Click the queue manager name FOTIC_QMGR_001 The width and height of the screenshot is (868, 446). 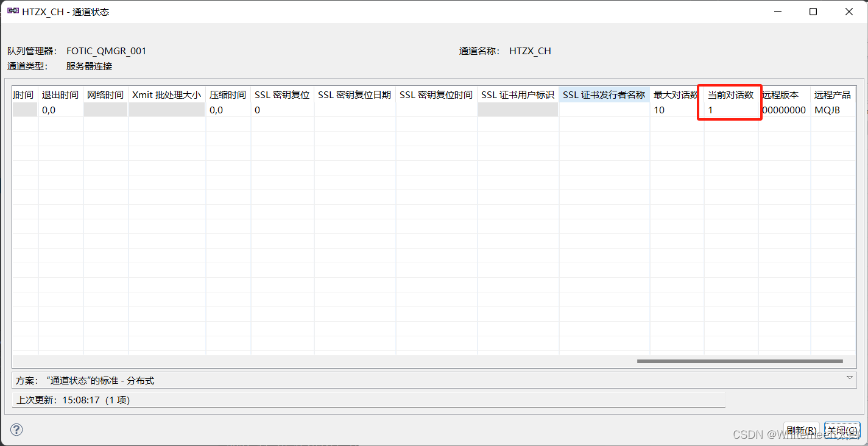coord(107,51)
